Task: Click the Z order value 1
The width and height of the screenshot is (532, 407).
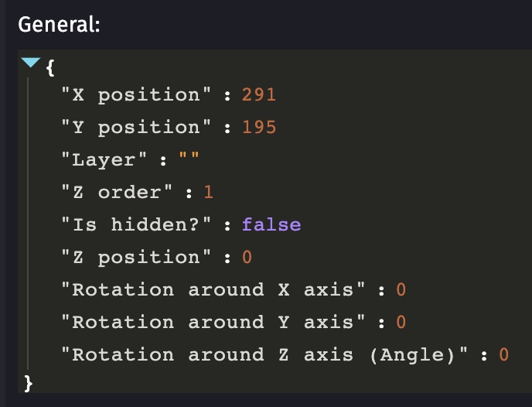Action: coord(208,192)
